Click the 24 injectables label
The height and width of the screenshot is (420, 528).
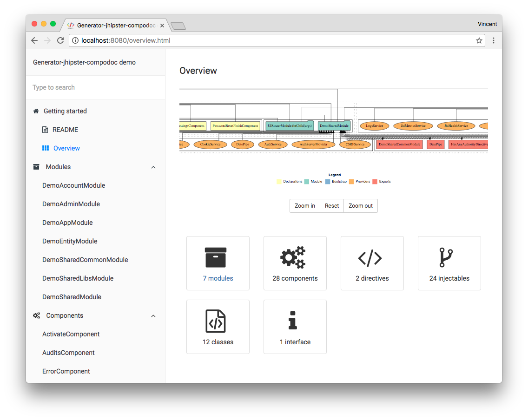(449, 278)
